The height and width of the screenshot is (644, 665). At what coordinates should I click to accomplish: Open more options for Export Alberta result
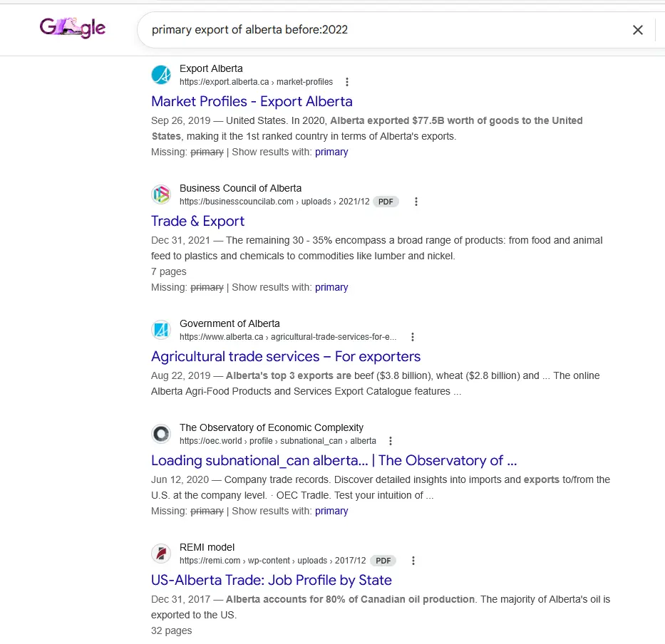click(347, 82)
